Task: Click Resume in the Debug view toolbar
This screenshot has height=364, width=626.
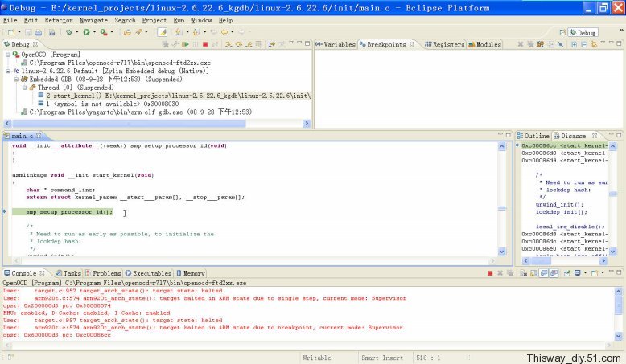Action: pyautogui.click(x=185, y=44)
